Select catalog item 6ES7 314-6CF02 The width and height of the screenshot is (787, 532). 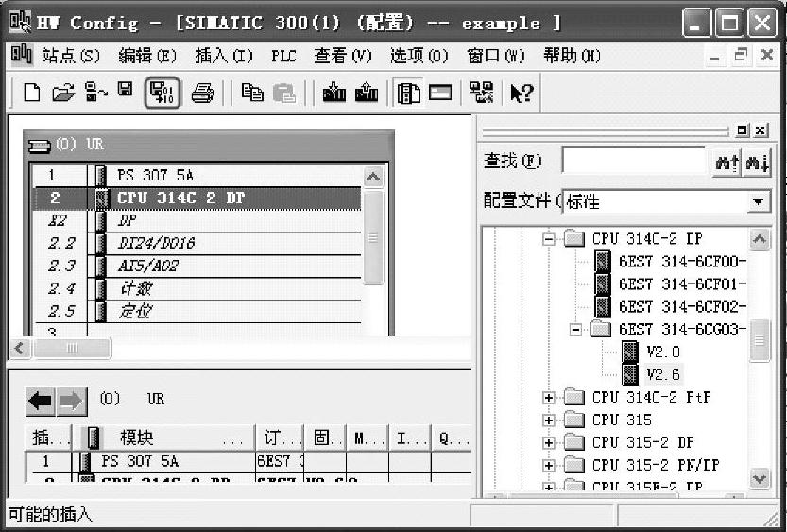671,307
